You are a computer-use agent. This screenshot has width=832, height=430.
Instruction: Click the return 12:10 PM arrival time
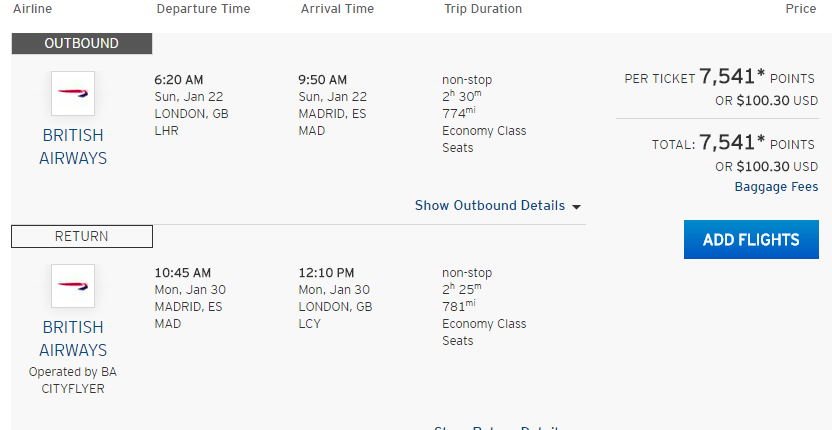coord(326,273)
